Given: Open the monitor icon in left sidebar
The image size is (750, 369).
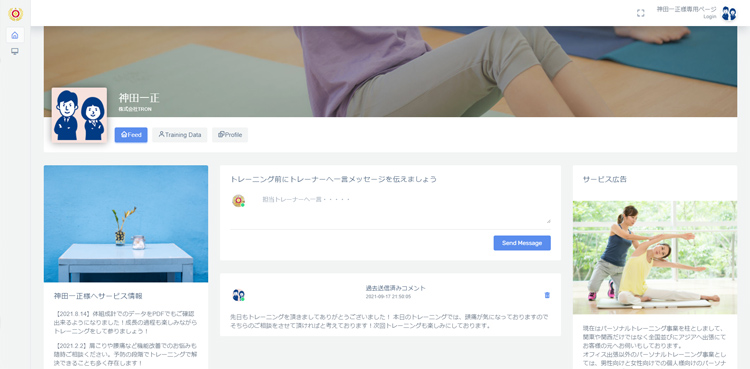Looking at the screenshot, I should tap(15, 51).
